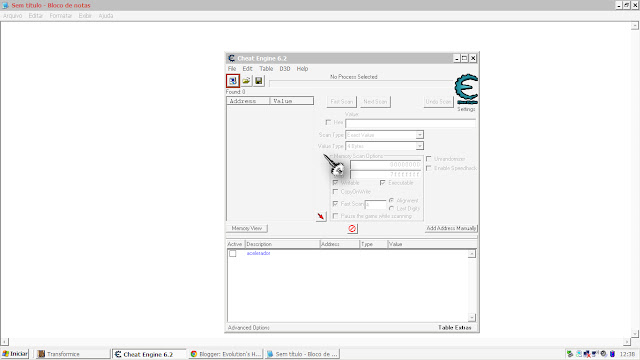This screenshot has height=360, width=640.
Task: Click the Fast Scan alignment value field
Action: pos(376,204)
